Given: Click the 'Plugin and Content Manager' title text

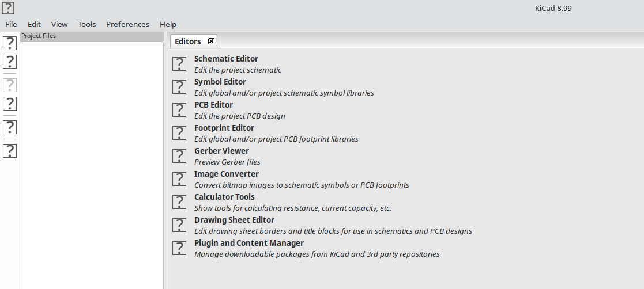Looking at the screenshot, I should (x=249, y=243).
